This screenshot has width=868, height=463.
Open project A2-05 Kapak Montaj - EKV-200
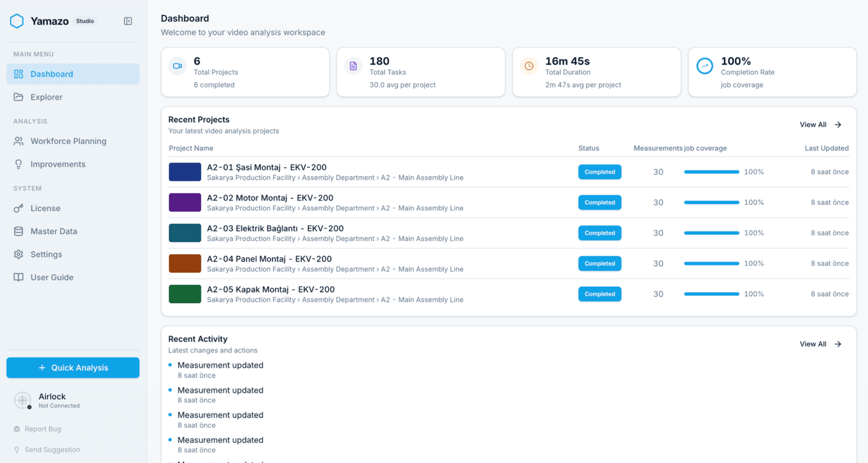271,289
